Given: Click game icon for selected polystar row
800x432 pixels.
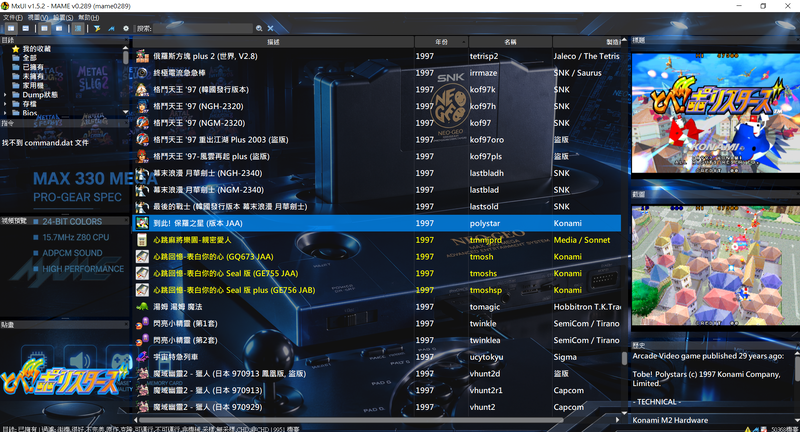Looking at the screenshot, I should coord(142,223).
